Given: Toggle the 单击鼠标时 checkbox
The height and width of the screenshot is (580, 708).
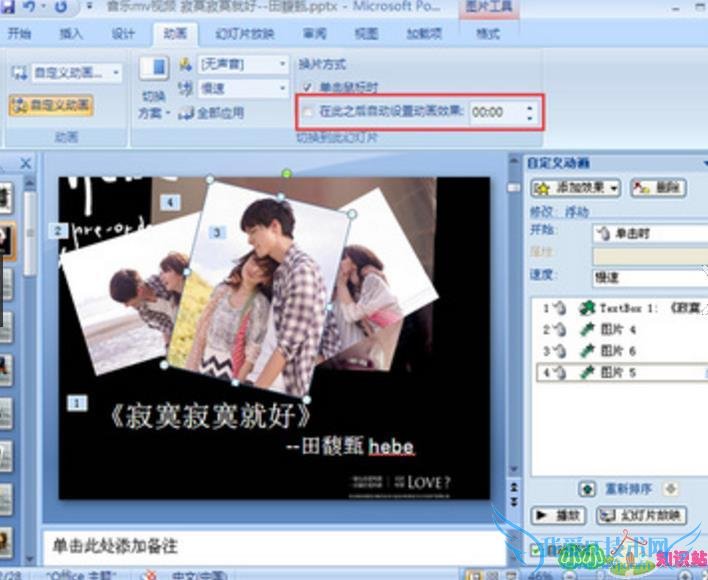Looking at the screenshot, I should click(307, 87).
